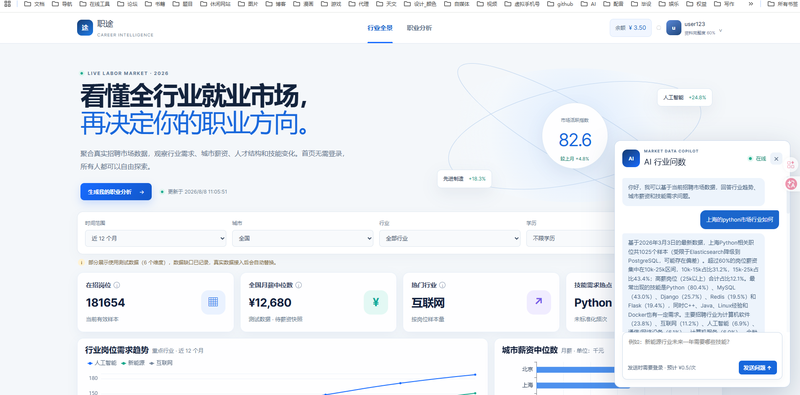Click the info icon beside 热门行业
Image resolution: width=800 pixels, height=395 pixels.
pos(442,285)
